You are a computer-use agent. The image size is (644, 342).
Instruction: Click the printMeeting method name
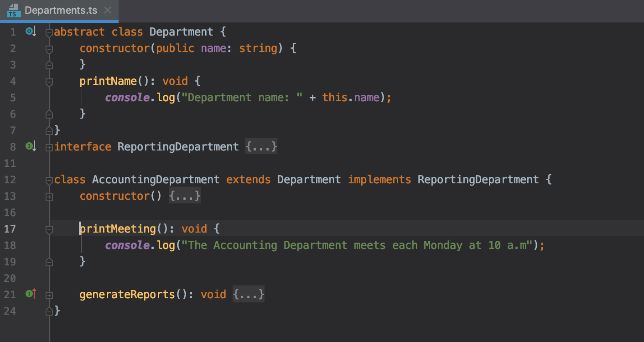(118, 229)
